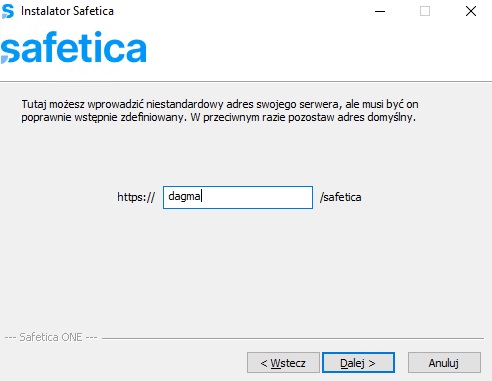
Task: Click the instruction line starting with Tutaj możesz
Action: pos(220,104)
